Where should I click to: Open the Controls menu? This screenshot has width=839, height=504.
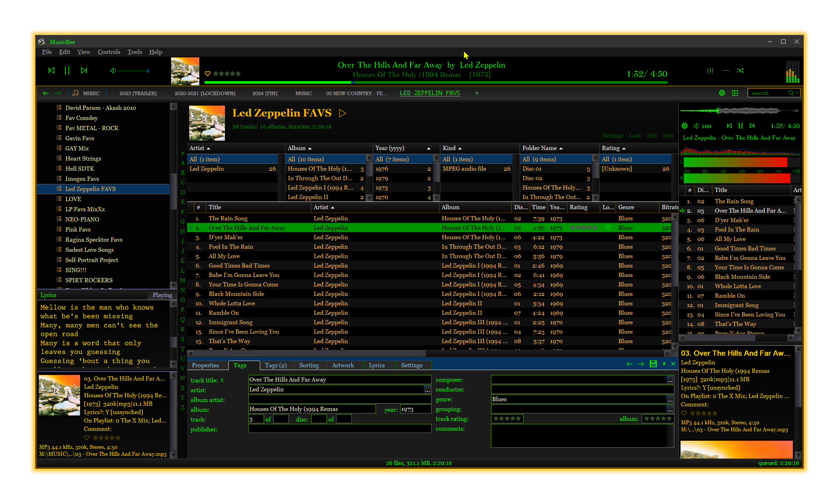[x=109, y=52]
